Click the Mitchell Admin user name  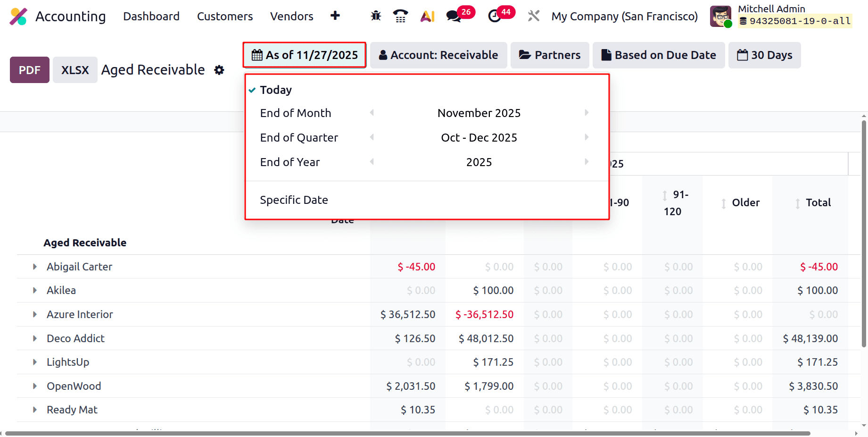[x=771, y=8]
